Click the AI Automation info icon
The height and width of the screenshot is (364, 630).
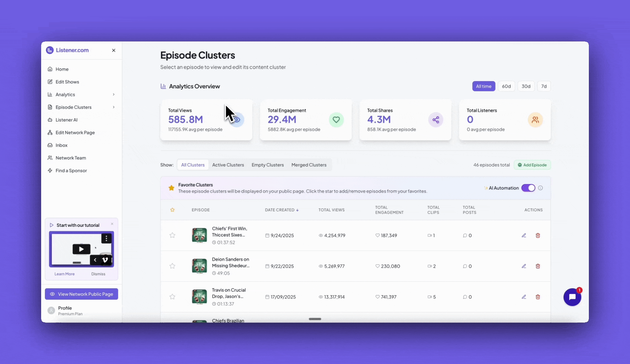pyautogui.click(x=540, y=188)
